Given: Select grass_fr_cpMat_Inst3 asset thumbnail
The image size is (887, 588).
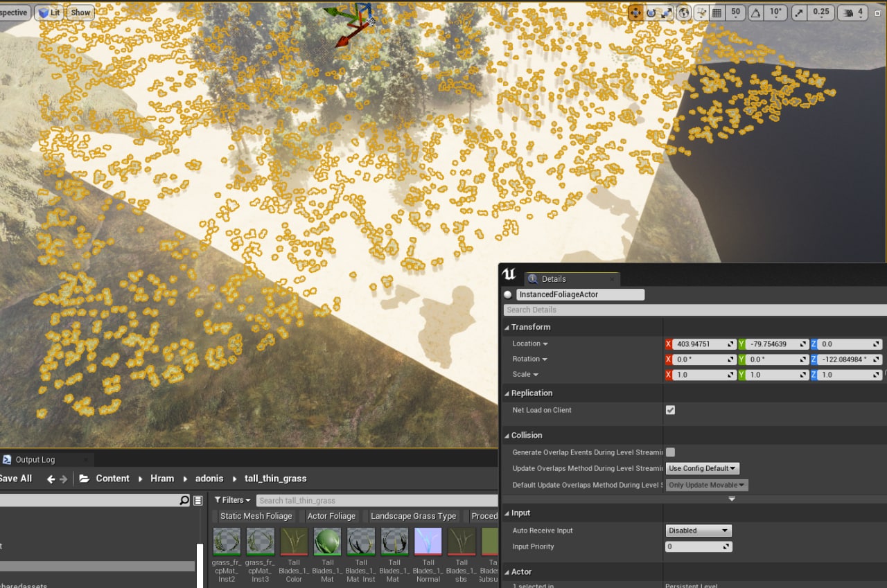Looking at the screenshot, I should point(260,542).
